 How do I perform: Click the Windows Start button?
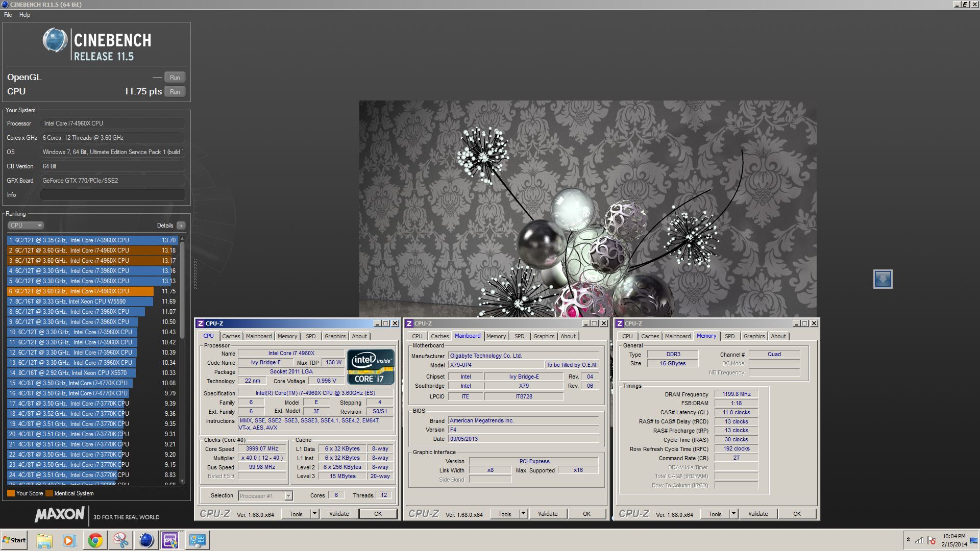point(14,540)
